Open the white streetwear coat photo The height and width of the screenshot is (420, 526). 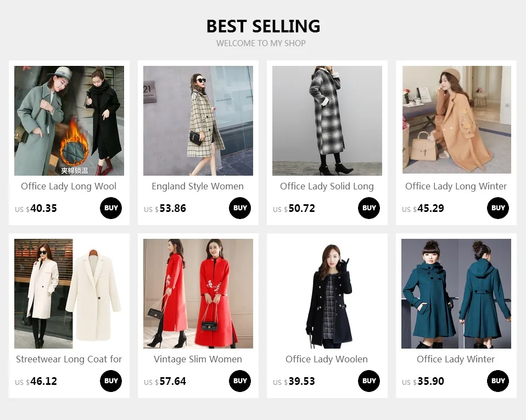[x=69, y=294]
